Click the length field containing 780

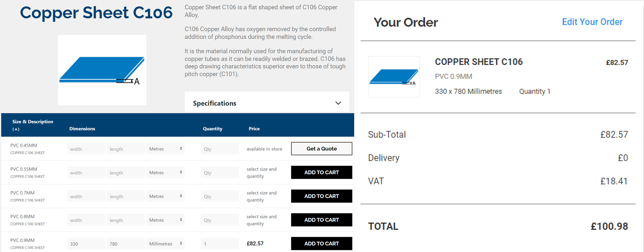click(126, 243)
